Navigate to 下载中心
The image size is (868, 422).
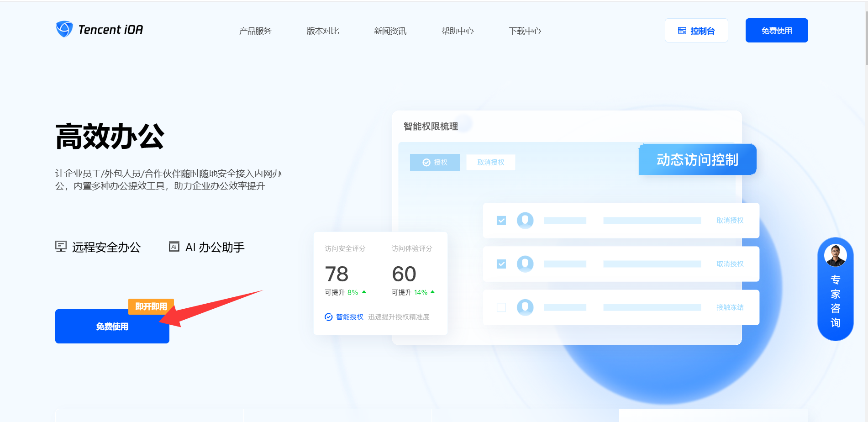525,31
